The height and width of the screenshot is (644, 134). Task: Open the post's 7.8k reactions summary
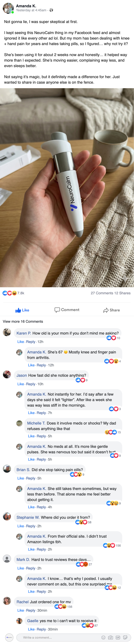coord(14,293)
